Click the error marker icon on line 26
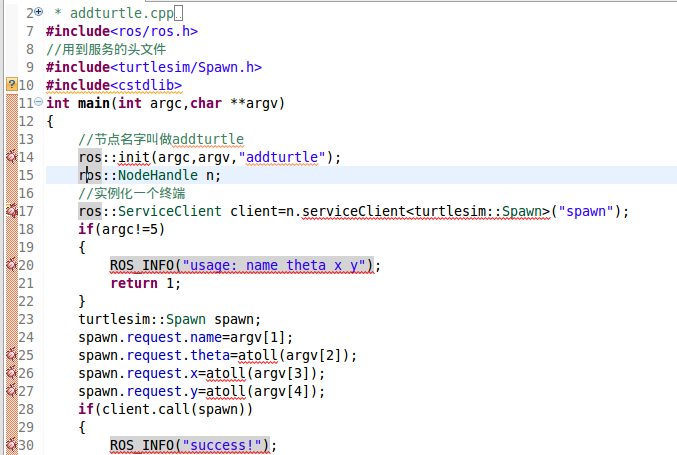The image size is (677, 455). pos(12,373)
